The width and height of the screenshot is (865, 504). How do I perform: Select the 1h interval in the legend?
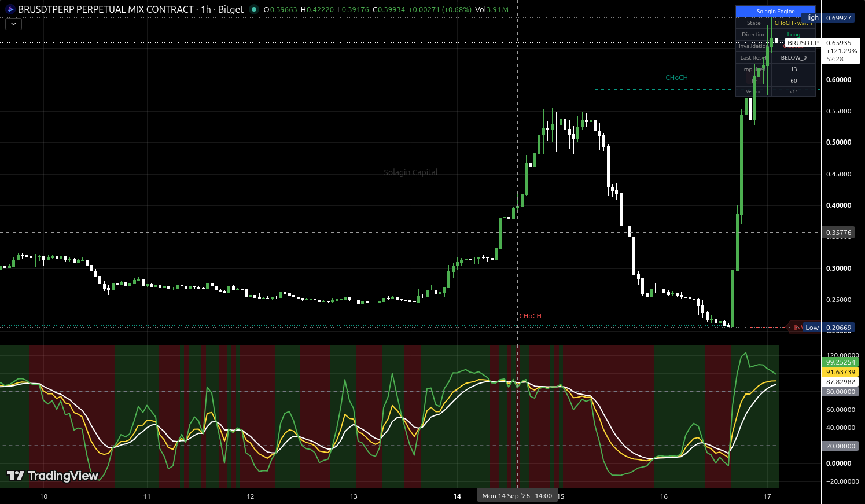click(x=206, y=9)
